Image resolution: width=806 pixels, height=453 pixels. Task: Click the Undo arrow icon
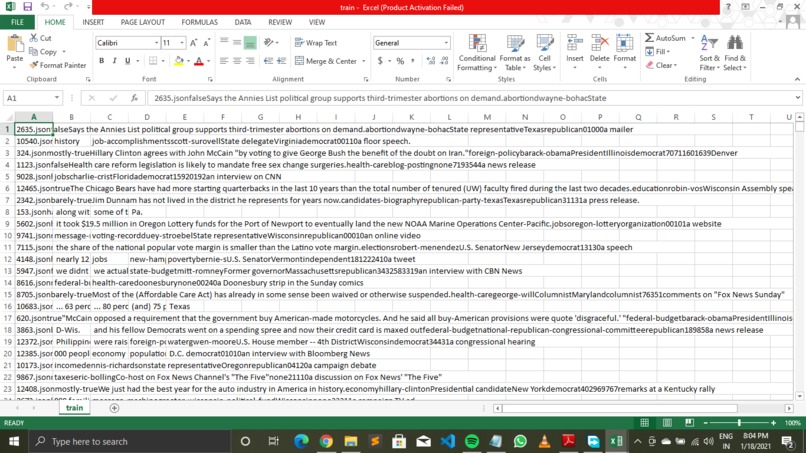45,7
